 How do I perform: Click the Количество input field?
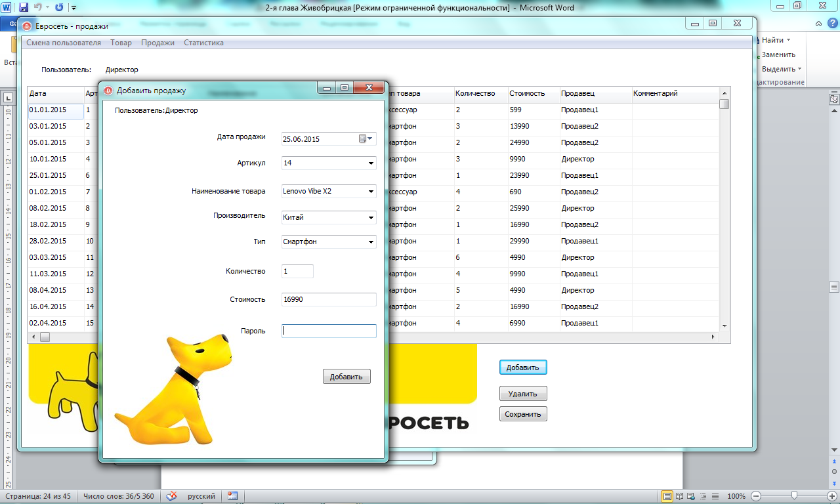(x=297, y=271)
